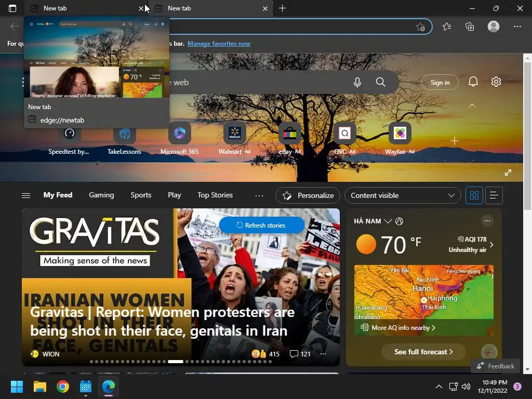This screenshot has height=399, width=532.
Task: Click the web search input field
Action: click(x=261, y=83)
